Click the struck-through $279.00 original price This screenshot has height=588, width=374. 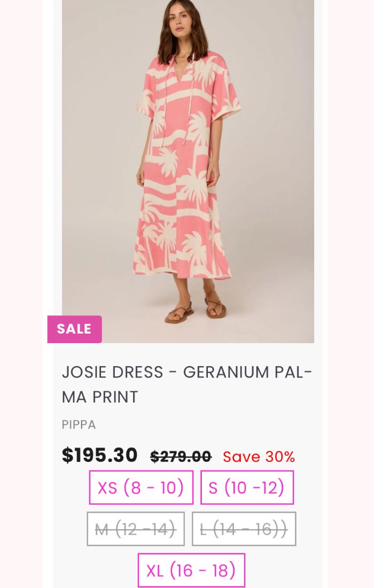click(x=181, y=457)
